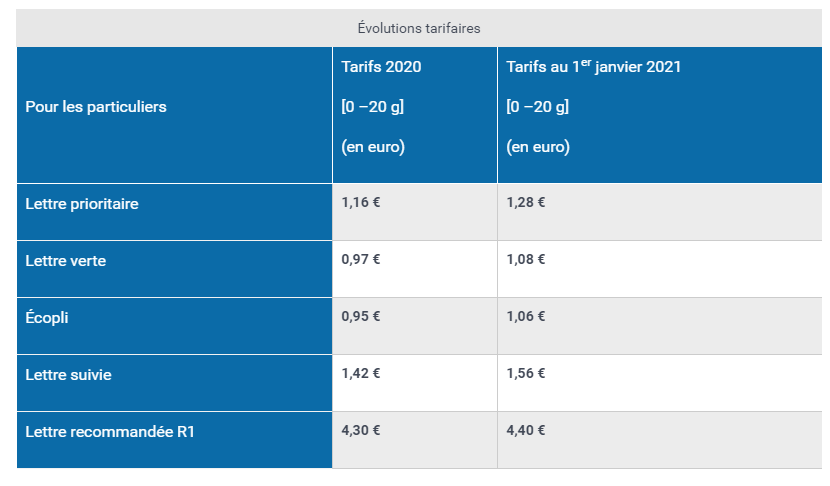Click '[0 –20 g]' under Tarifs 2020
The width and height of the screenshot is (830, 486).
click(373, 106)
